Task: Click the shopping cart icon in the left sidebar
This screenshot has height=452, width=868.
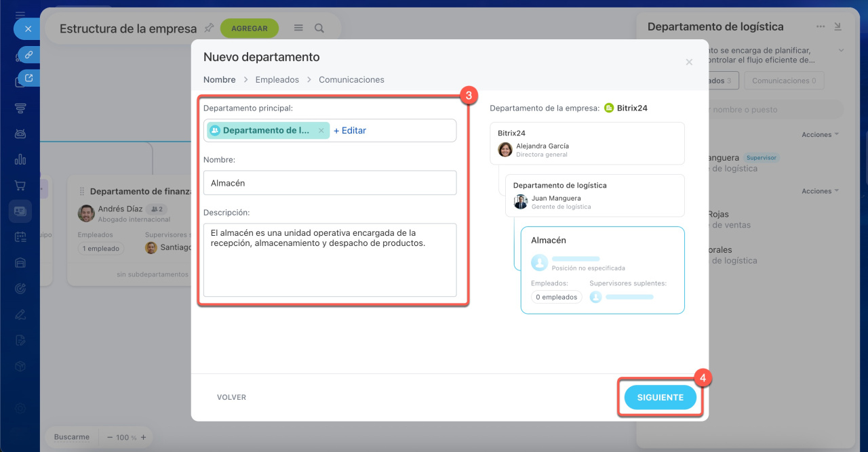Action: pyautogui.click(x=20, y=186)
